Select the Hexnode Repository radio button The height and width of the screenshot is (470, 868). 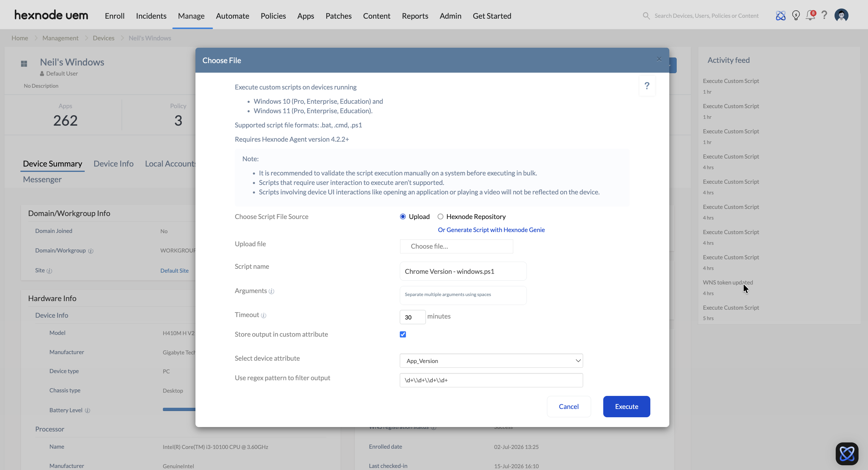pyautogui.click(x=440, y=216)
